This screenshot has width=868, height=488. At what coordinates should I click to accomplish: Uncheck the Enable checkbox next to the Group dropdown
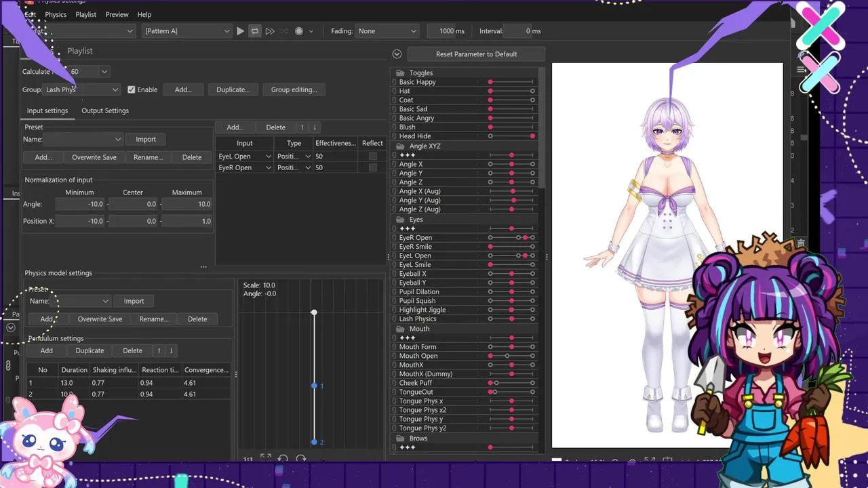coord(131,89)
